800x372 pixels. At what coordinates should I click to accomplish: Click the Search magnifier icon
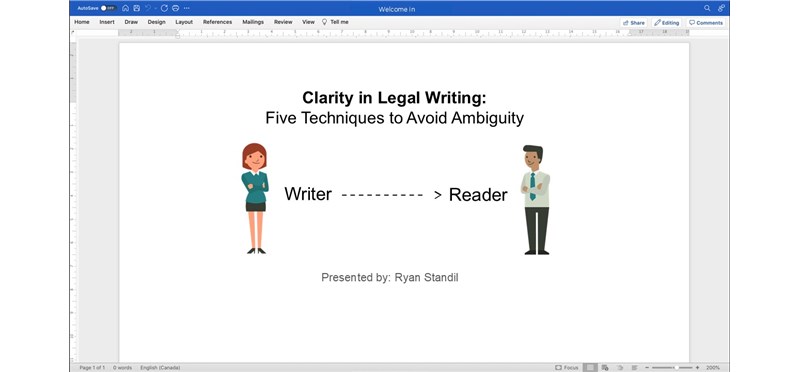pyautogui.click(x=707, y=8)
